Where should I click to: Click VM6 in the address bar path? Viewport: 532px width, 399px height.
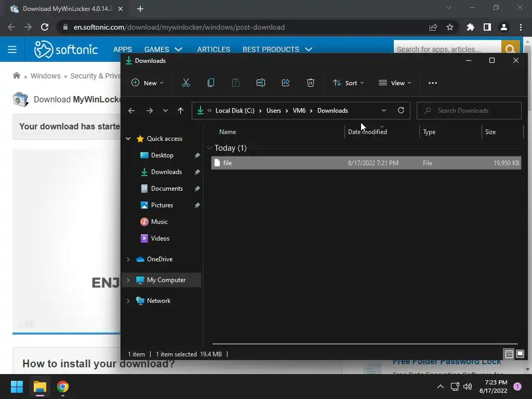pyautogui.click(x=299, y=111)
